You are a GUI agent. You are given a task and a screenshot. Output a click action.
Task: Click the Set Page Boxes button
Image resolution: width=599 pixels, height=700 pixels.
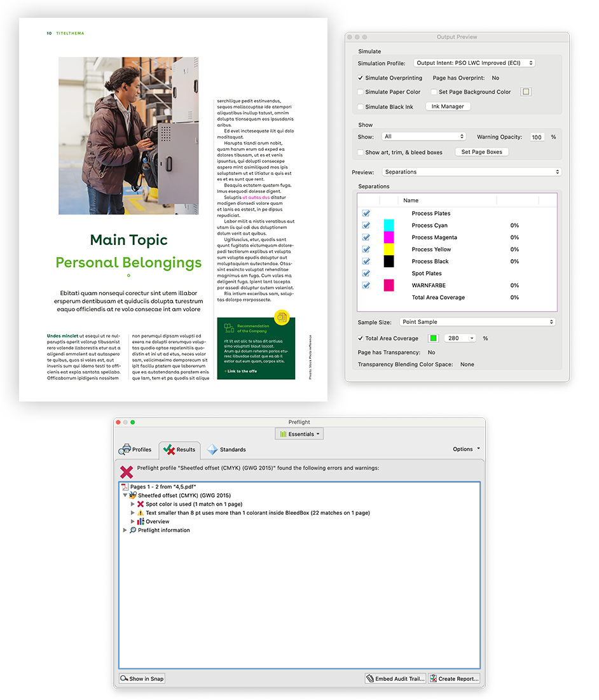pyautogui.click(x=482, y=152)
